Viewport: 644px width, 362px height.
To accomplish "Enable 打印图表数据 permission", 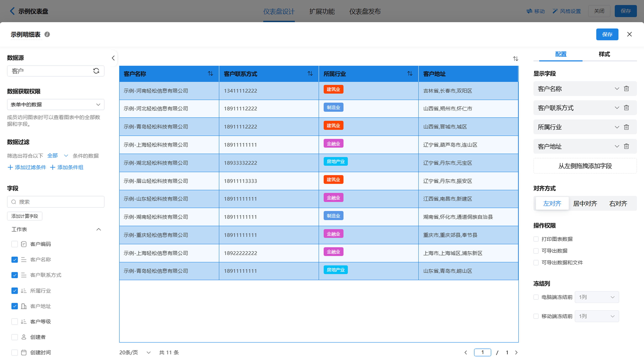I will click(x=536, y=239).
